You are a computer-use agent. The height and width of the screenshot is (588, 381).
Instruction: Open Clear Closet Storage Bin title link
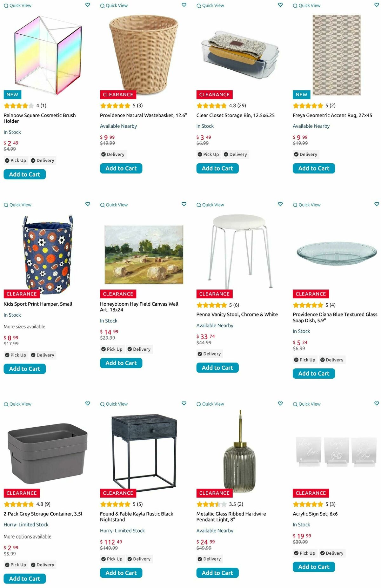[x=235, y=115]
